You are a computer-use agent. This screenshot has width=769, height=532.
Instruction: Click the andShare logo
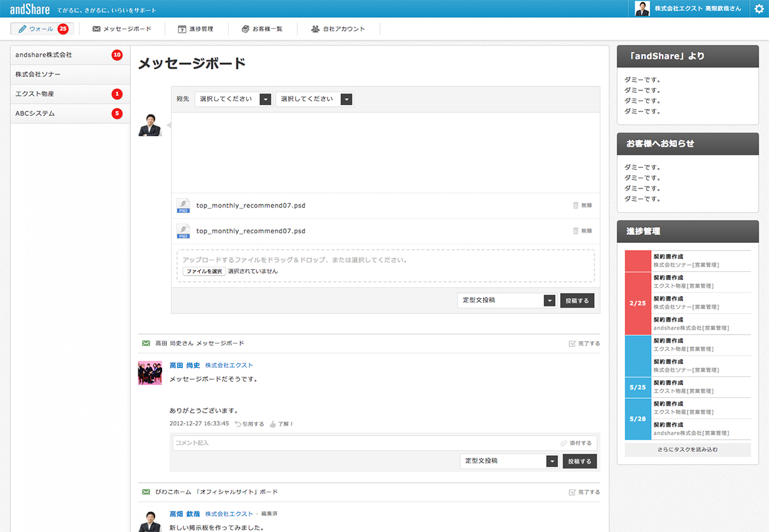30,9
